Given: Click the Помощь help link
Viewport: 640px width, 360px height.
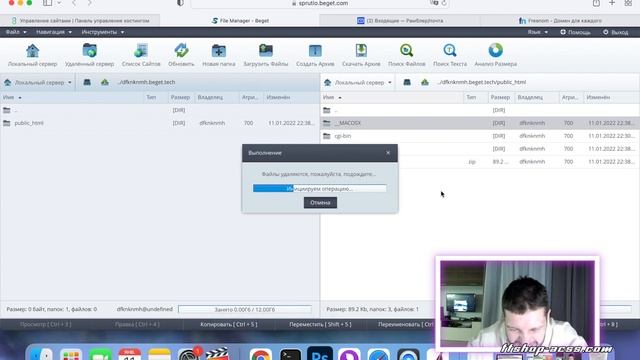Looking at the screenshot, I should (x=575, y=32).
